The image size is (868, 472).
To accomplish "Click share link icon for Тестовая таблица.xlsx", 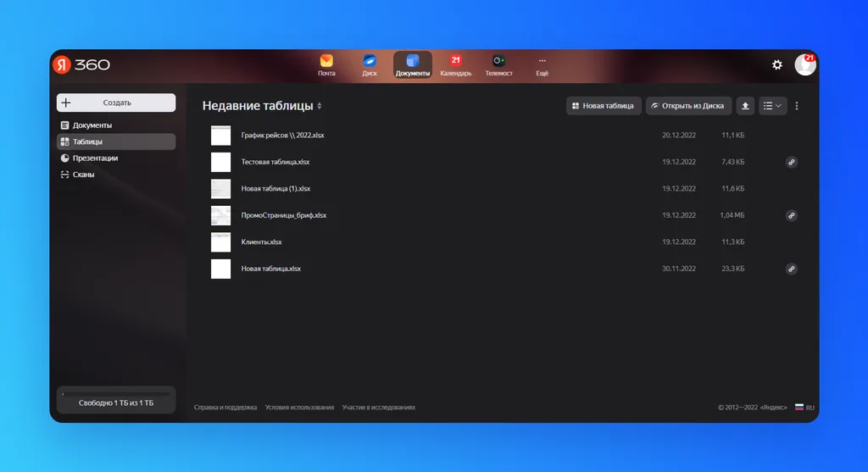I will point(792,162).
